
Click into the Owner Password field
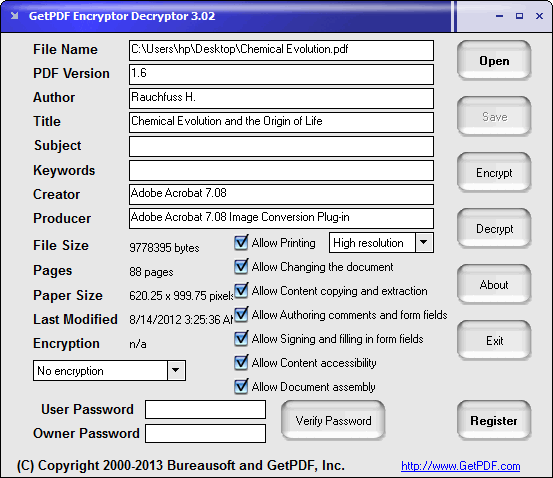tap(206, 434)
